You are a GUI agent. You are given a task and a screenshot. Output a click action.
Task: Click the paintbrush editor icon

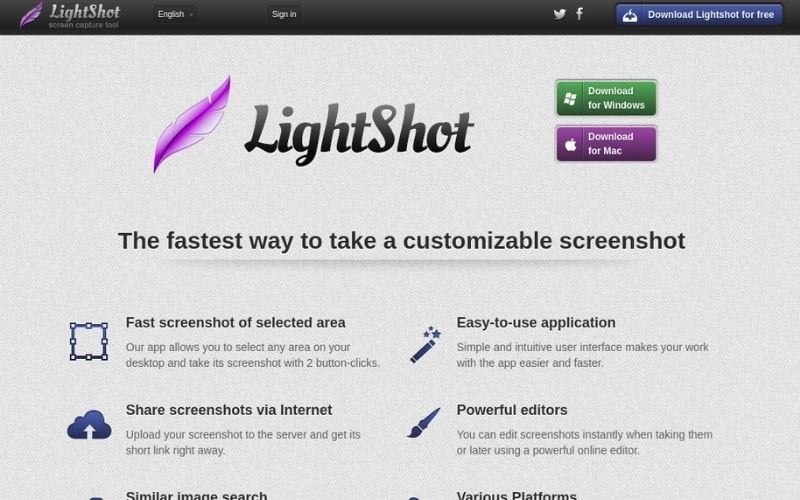point(423,422)
